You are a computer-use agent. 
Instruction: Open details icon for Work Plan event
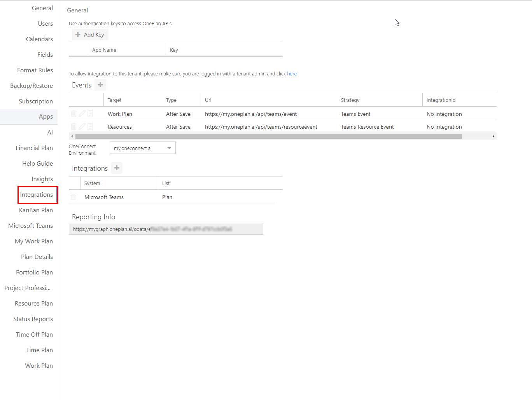point(90,114)
